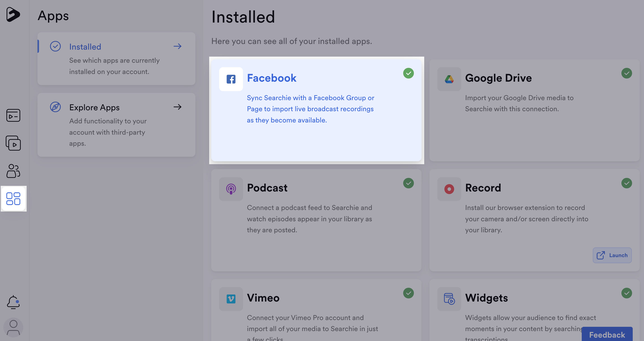Image resolution: width=644 pixels, height=341 pixels.
Task: Open the user profile avatar icon
Action: click(13, 327)
